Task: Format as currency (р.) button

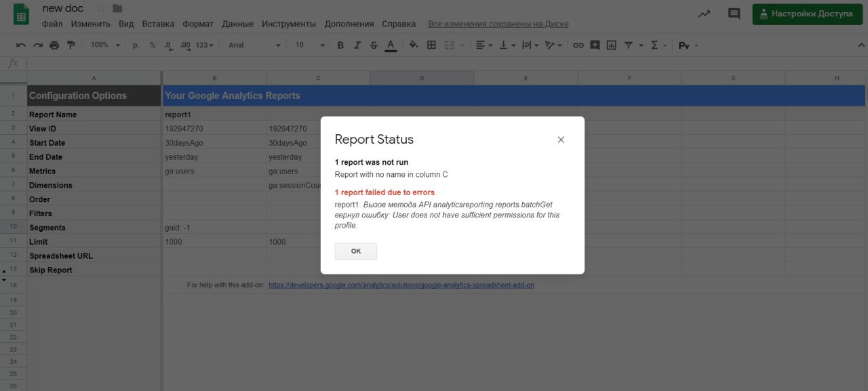Action: point(136,45)
